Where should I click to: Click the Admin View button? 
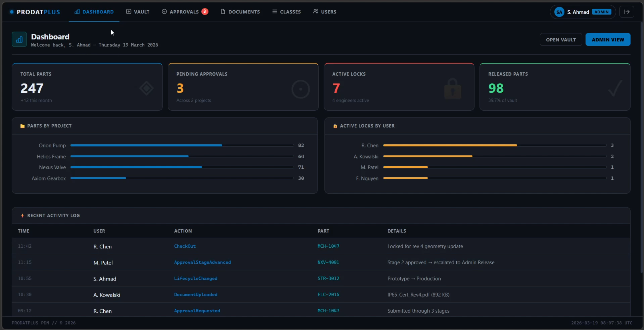tap(608, 39)
